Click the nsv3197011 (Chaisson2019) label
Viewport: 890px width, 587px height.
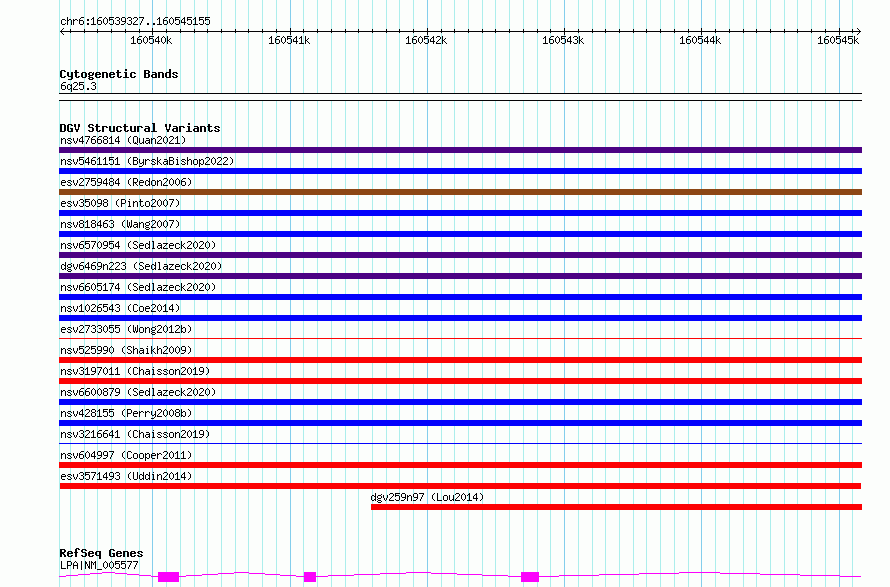click(x=135, y=371)
